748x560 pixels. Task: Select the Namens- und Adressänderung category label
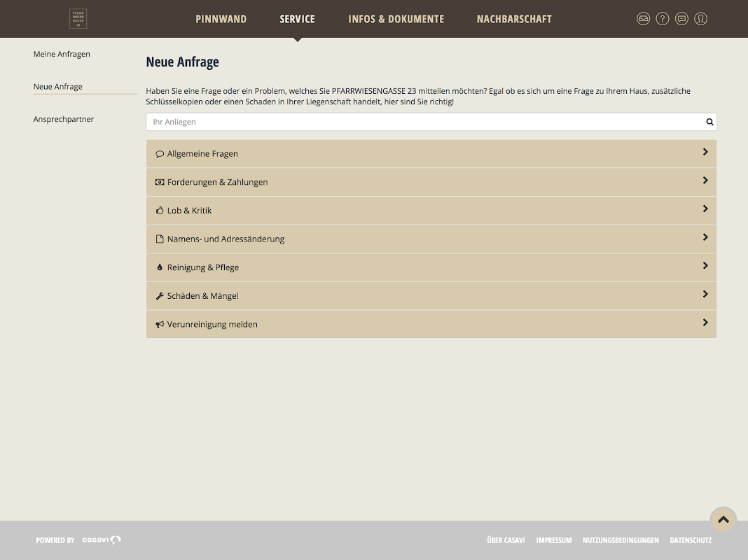coord(226,239)
